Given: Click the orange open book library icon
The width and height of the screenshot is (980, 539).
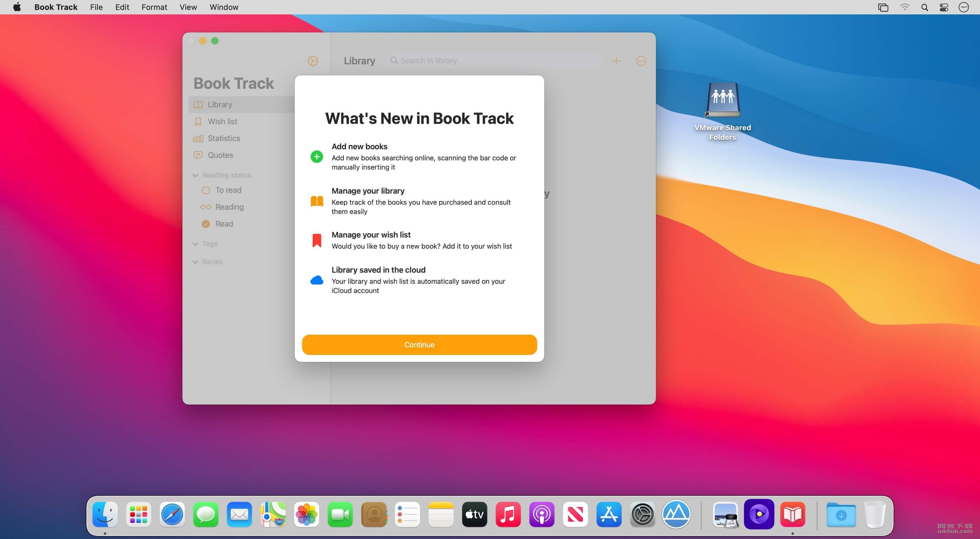Looking at the screenshot, I should click(x=317, y=201).
